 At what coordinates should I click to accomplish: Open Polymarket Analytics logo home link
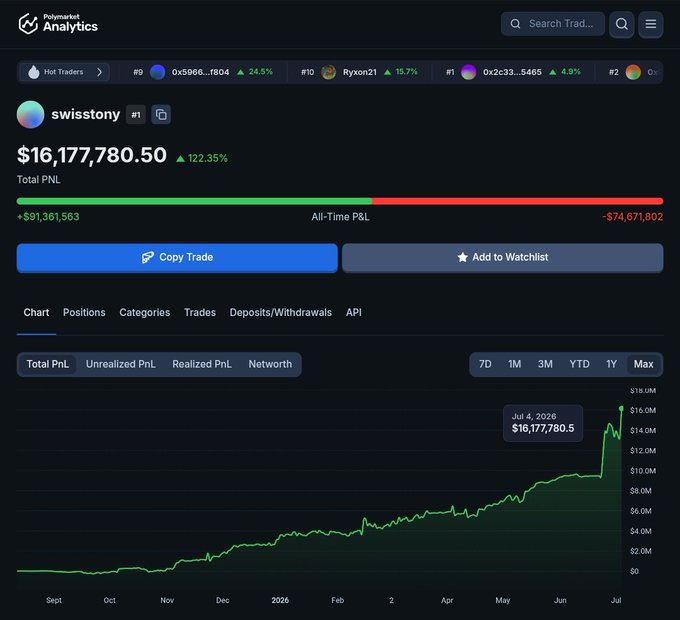click(x=58, y=23)
